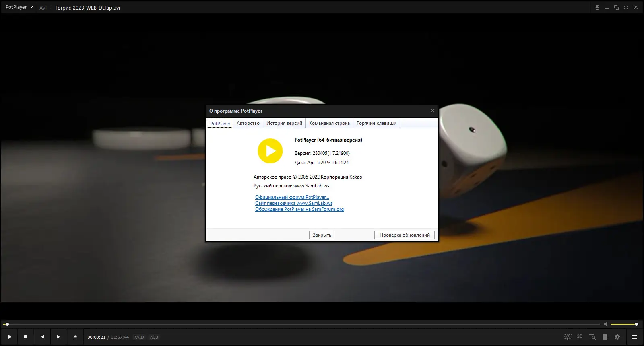Switch PotPlayer to fullscreen mode

coord(626,8)
